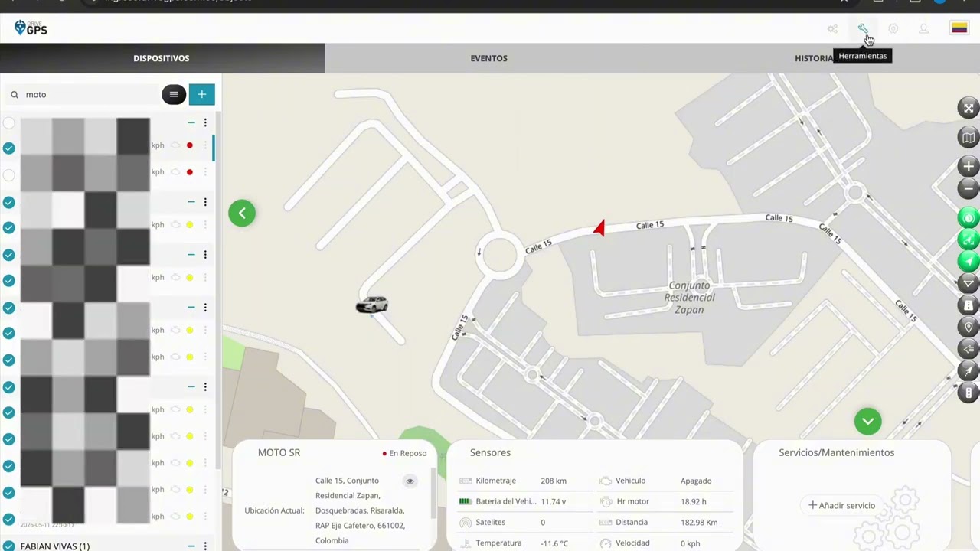Click the Distancia value 182.98 Km
Screen dimensions: 980x551
point(699,522)
